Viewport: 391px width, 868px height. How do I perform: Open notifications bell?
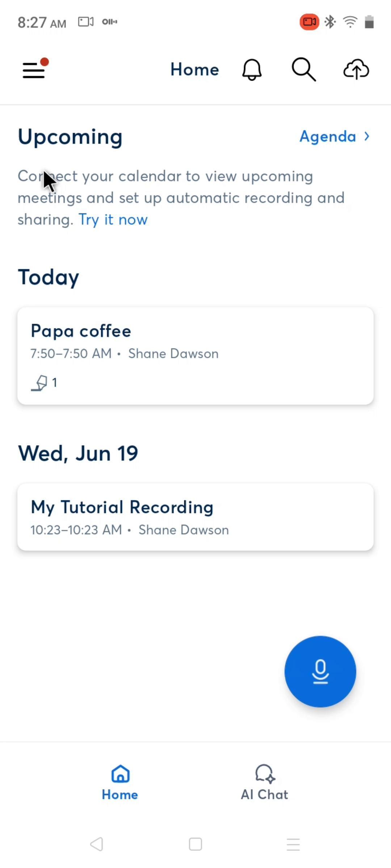coord(252,69)
